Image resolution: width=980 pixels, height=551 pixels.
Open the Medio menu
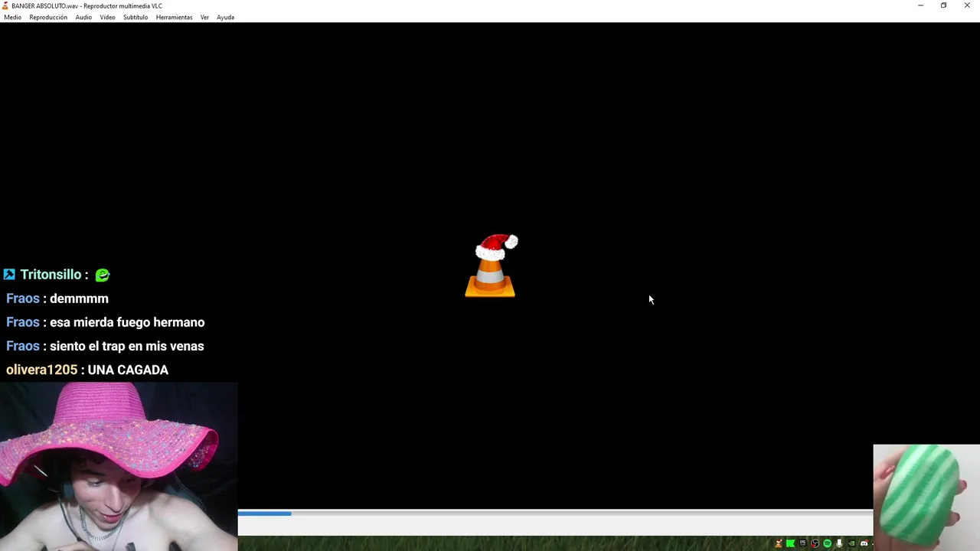12,17
